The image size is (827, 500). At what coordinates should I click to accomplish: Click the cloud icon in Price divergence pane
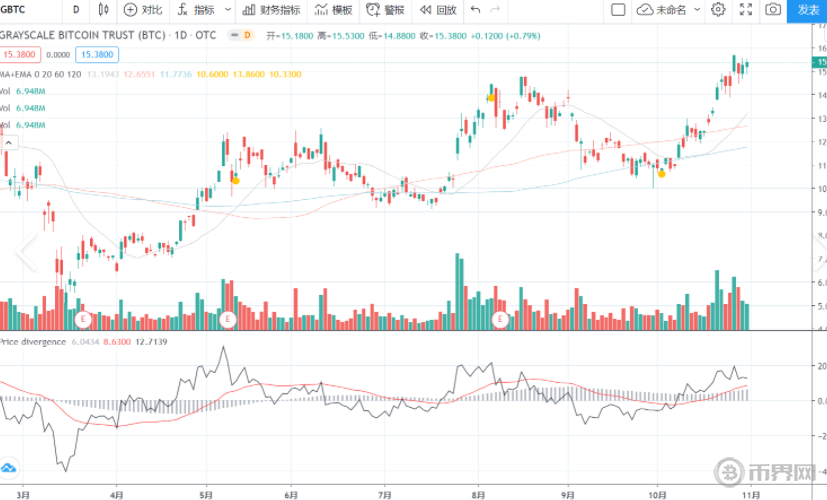pyautogui.click(x=10, y=467)
